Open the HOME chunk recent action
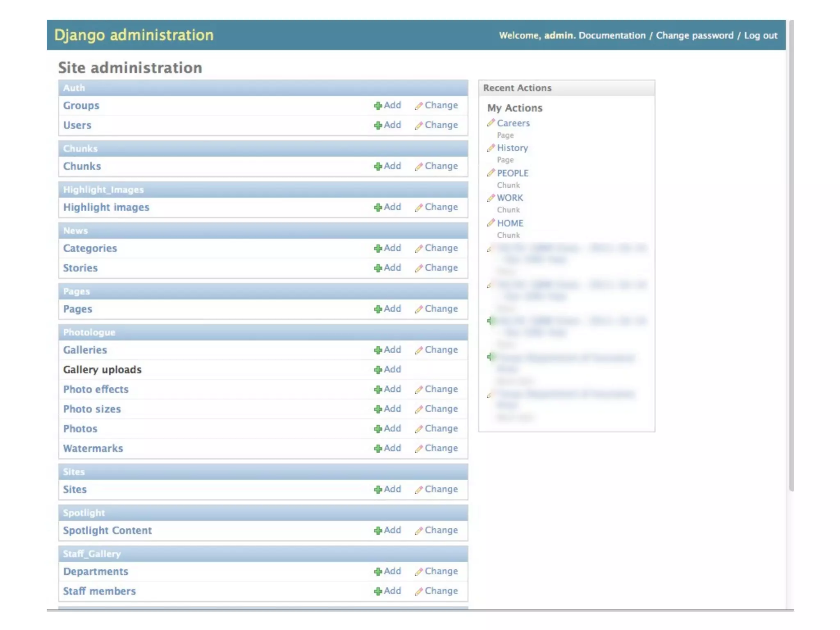 510,224
